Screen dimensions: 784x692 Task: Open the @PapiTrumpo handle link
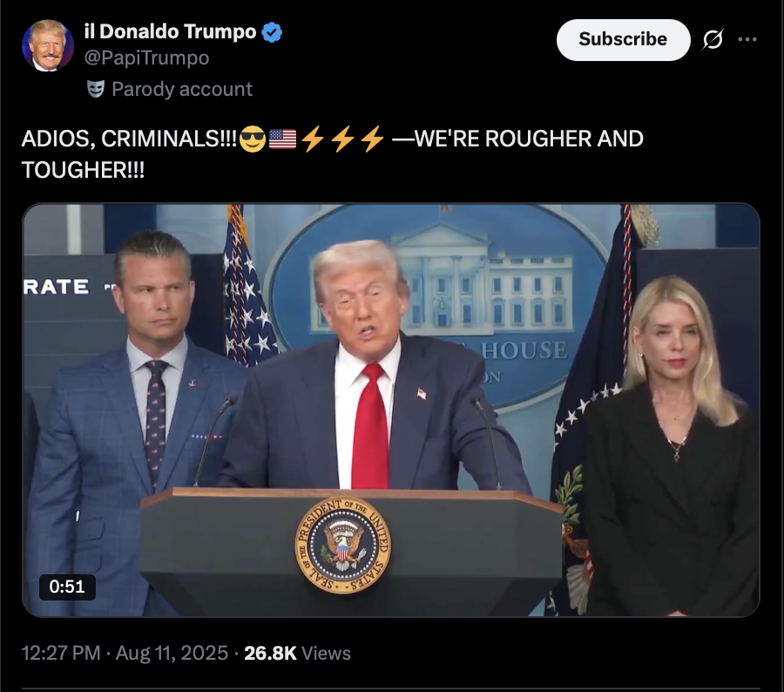pyautogui.click(x=147, y=58)
